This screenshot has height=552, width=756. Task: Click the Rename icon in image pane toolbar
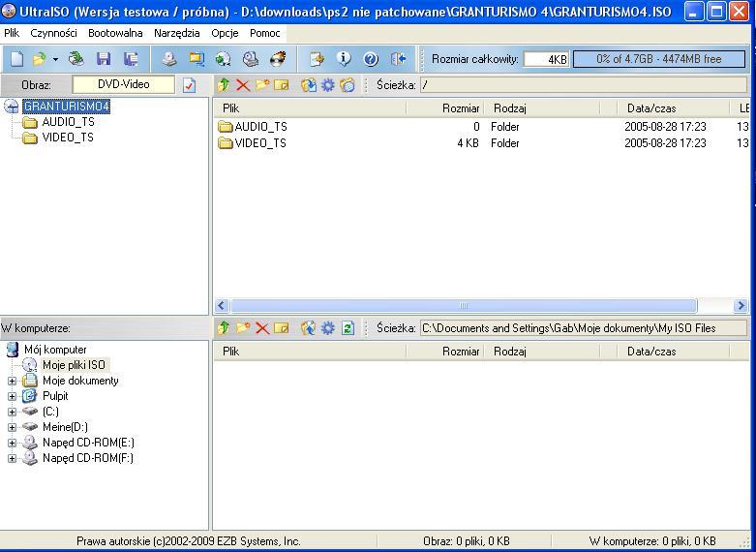click(x=282, y=85)
